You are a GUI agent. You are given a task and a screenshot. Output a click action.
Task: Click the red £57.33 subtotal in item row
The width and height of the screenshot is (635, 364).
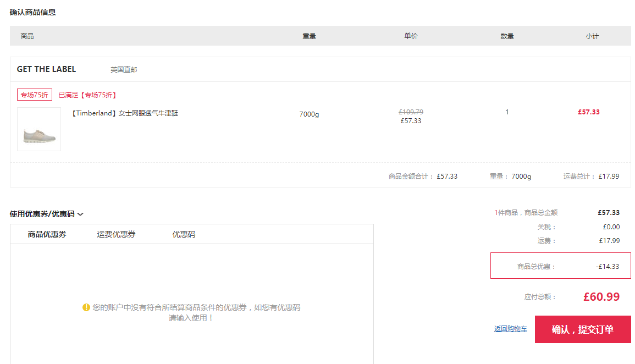pyautogui.click(x=589, y=112)
